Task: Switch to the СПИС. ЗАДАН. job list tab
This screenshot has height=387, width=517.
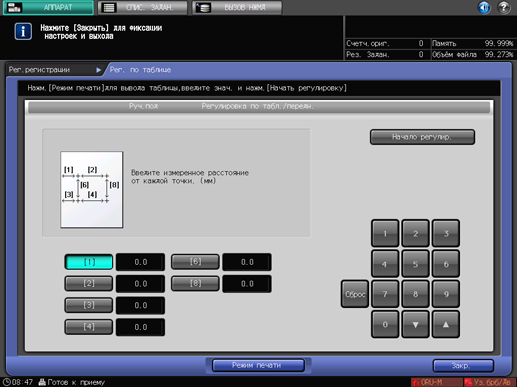Action: [143, 7]
